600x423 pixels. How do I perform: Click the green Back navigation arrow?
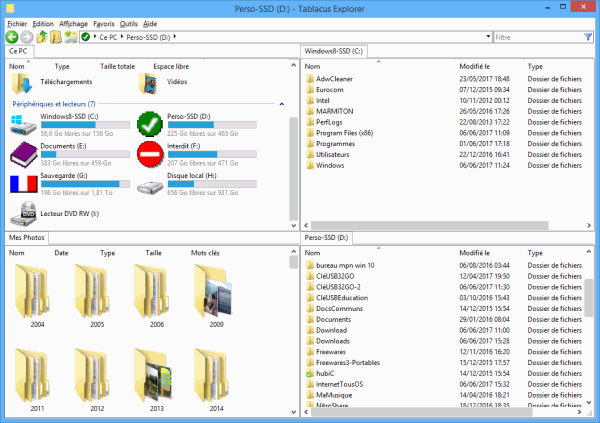(11, 37)
